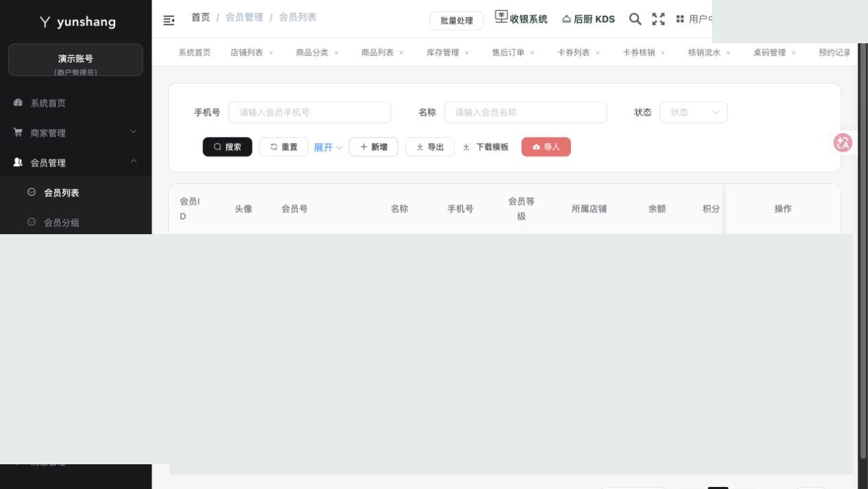Switch to the 预约记录 tab

pos(835,53)
